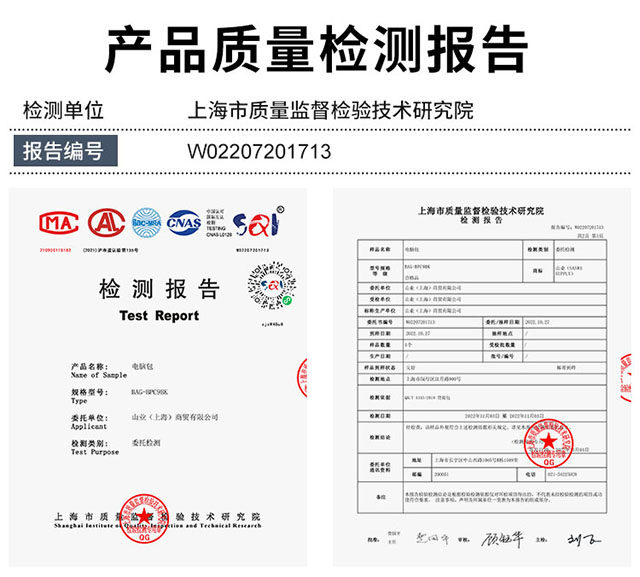Click the circular QR code on cover page

tap(271, 286)
